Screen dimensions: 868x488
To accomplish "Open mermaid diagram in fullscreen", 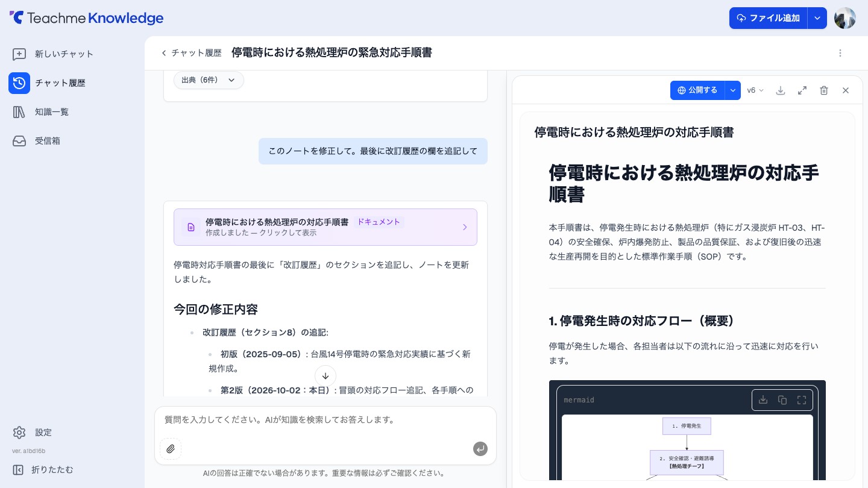I will coord(802,400).
